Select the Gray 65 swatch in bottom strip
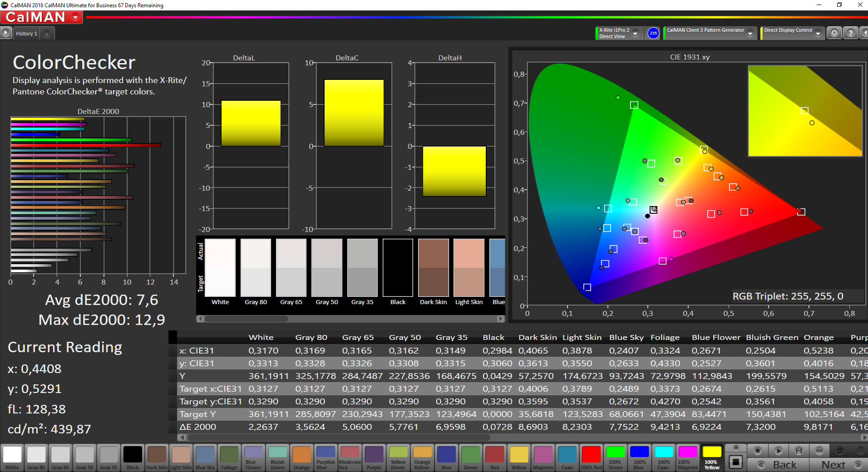868x472 pixels. click(60, 457)
